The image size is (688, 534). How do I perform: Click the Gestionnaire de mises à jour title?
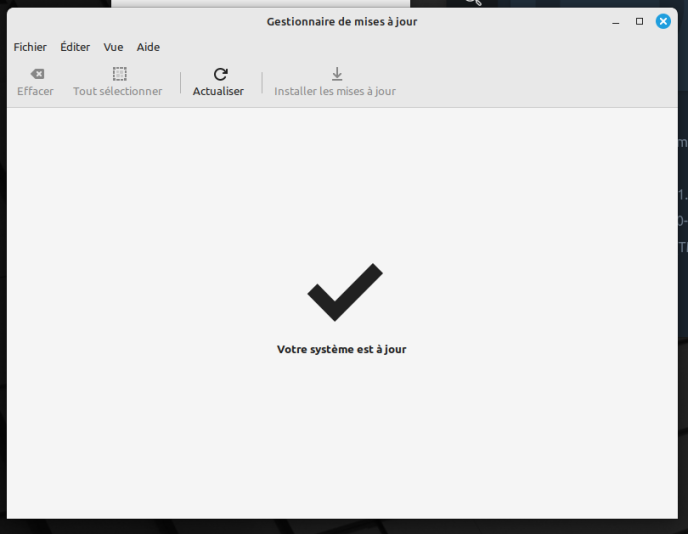[x=342, y=21]
